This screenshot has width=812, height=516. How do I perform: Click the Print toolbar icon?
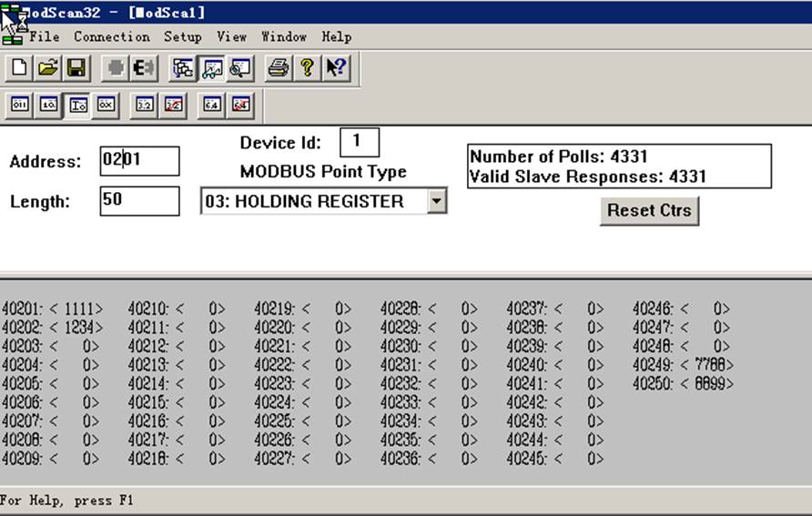(x=278, y=68)
